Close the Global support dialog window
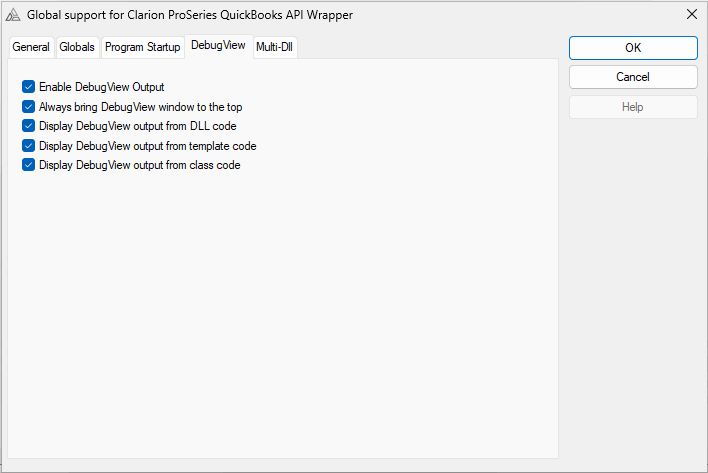The height and width of the screenshot is (473, 708). tap(691, 15)
